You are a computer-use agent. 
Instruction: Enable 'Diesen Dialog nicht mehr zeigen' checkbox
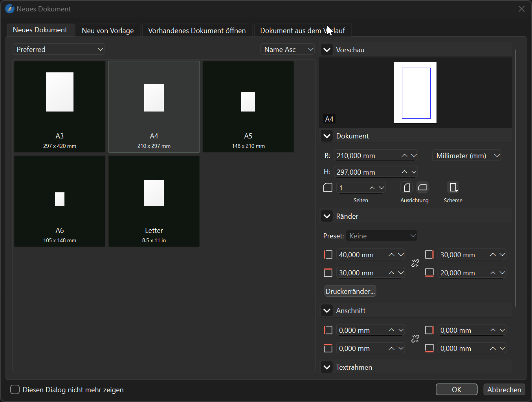tap(15, 390)
